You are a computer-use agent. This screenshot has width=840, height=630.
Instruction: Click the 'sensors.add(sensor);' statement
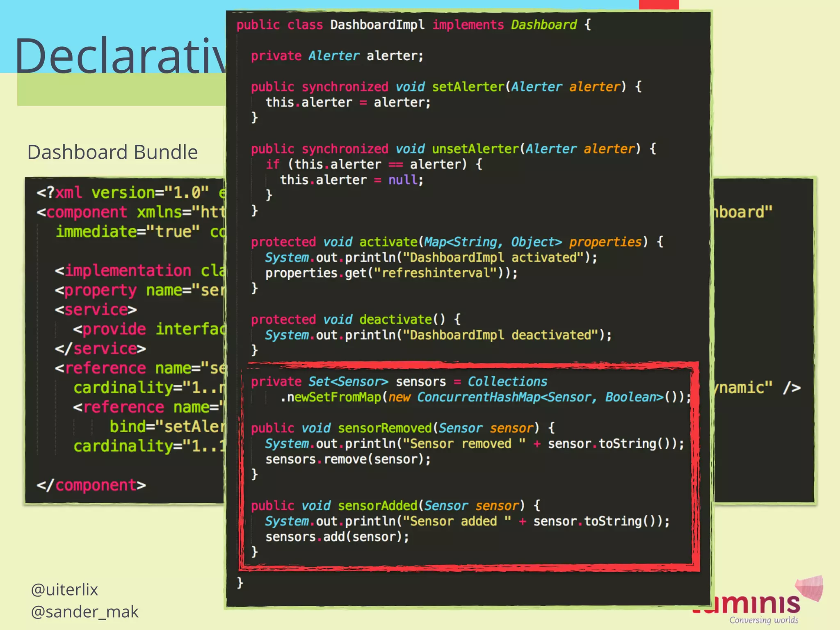[x=337, y=537]
